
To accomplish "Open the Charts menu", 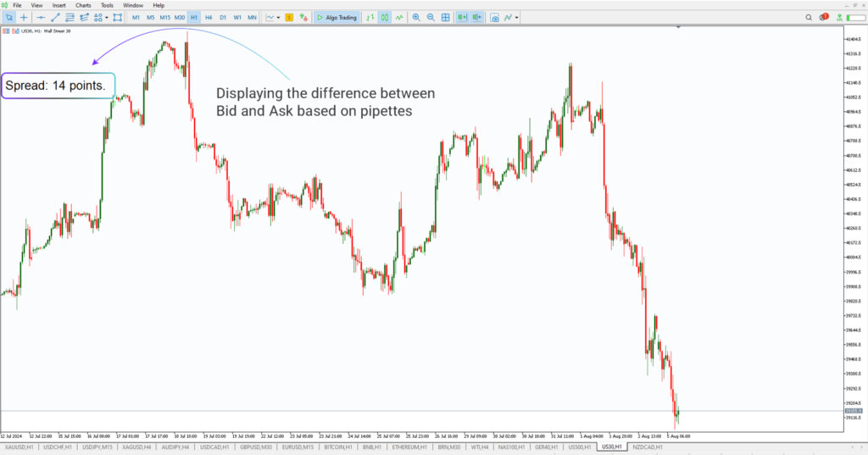I will click(83, 5).
